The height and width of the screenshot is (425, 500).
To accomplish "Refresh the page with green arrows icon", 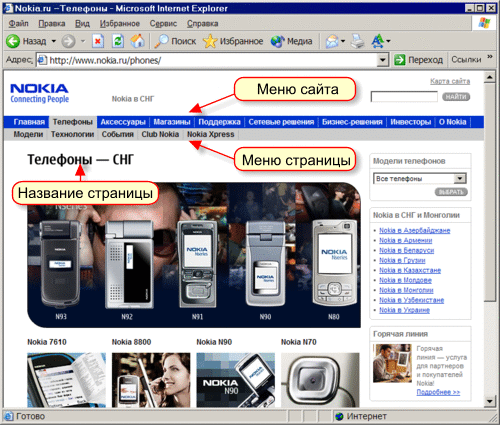I will (118, 41).
